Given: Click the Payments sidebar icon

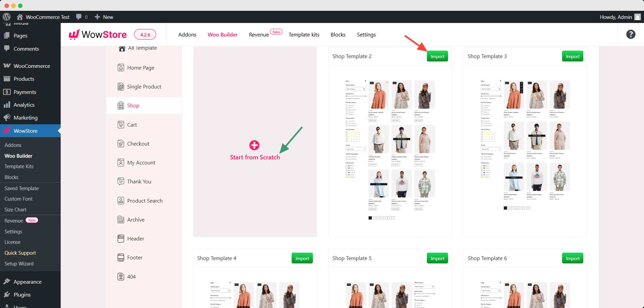Looking at the screenshot, I should 7,92.
